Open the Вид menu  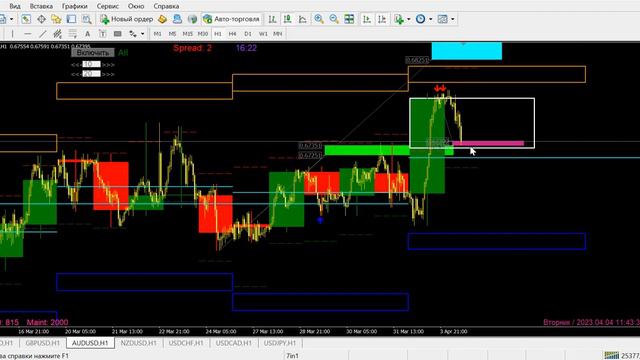click(15, 6)
